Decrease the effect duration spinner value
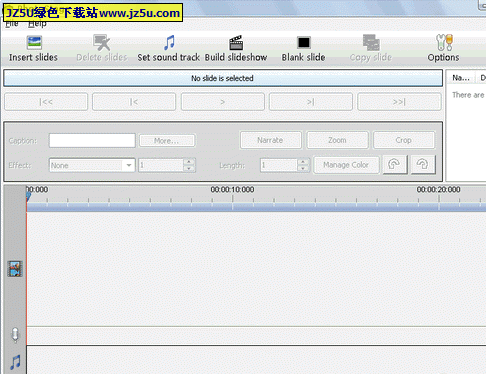Image resolution: width=486 pixels, height=374 pixels. point(189,168)
